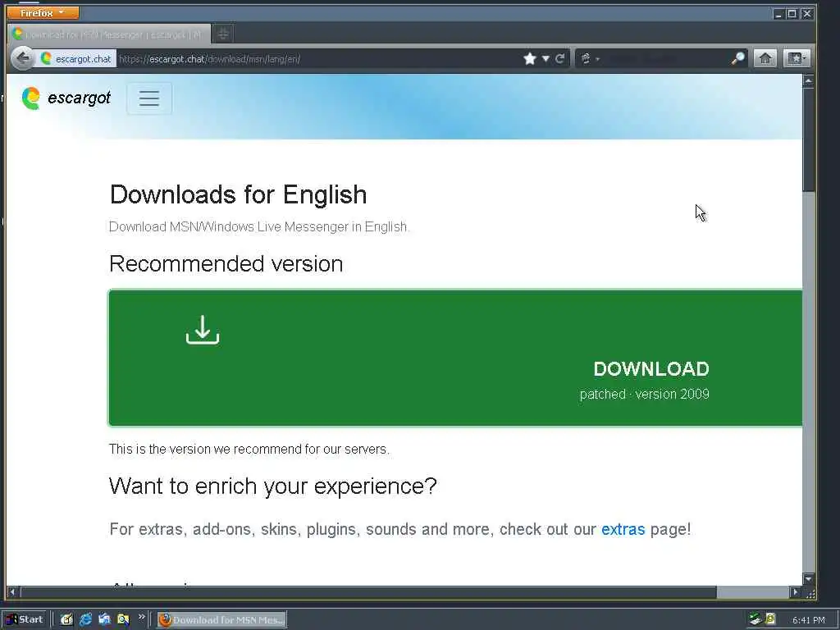Open the Windows Start menu
The image size is (840, 630).
click(25, 619)
